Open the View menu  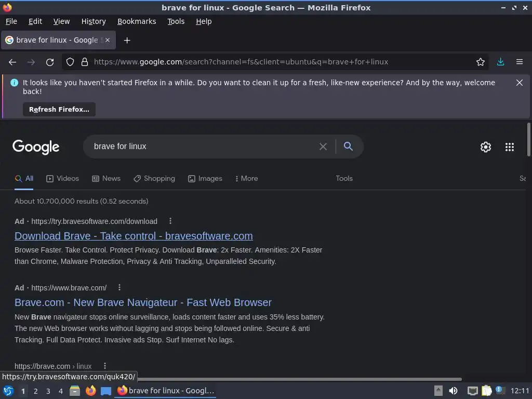click(61, 21)
